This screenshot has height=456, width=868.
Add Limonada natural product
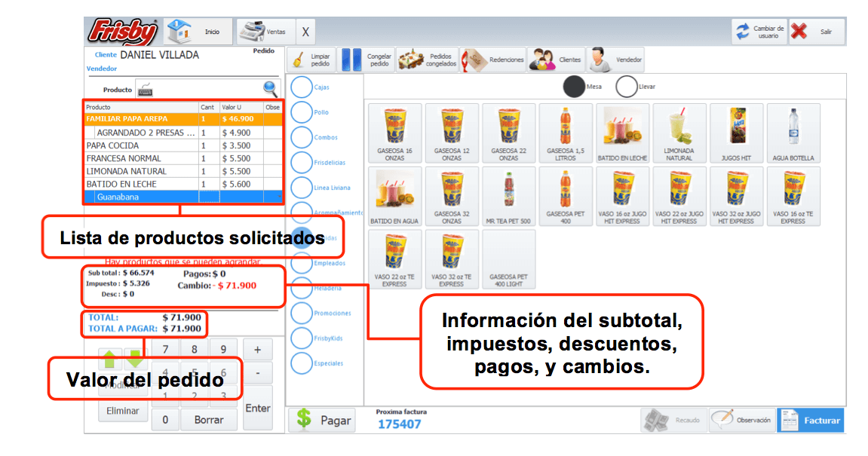(679, 133)
